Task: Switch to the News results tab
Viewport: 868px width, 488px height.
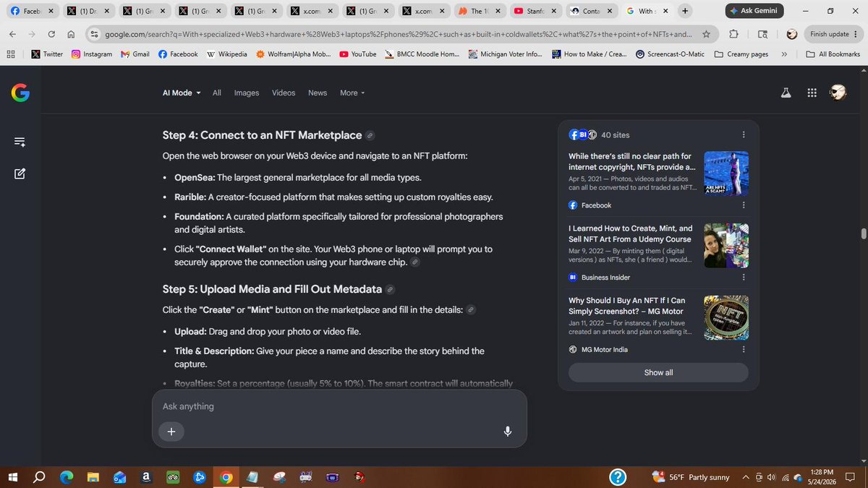Action: click(x=318, y=93)
